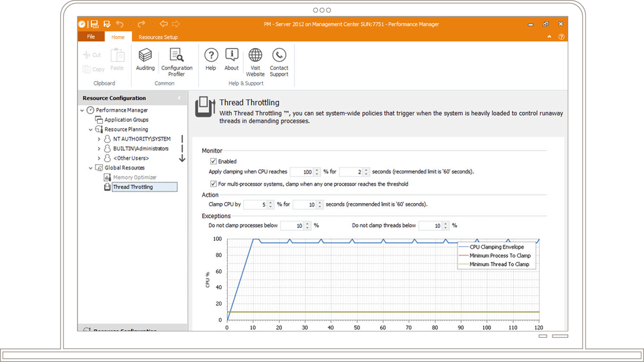
Task: Click the Redo arrow icon
Action: (x=141, y=24)
